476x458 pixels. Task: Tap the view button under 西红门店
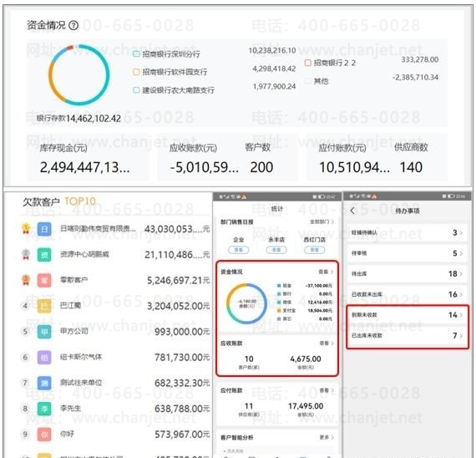315,250
